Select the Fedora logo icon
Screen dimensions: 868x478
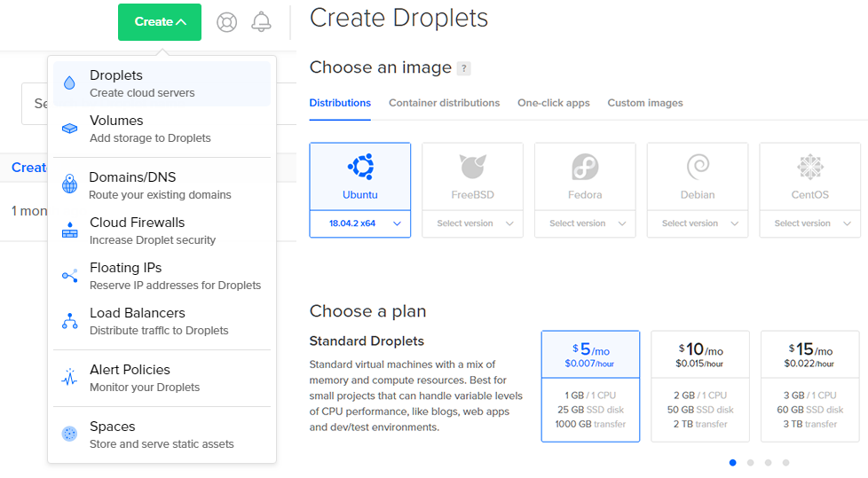coord(585,166)
